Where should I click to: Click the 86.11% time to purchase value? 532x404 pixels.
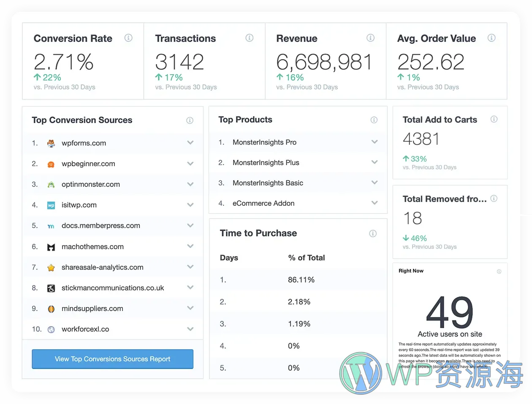click(301, 280)
